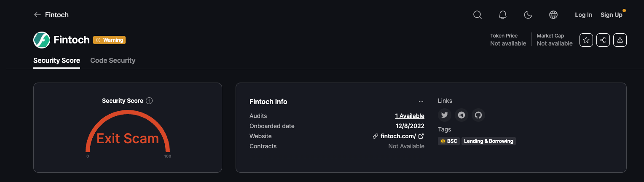Click the orange Warning badge

pos(110,40)
